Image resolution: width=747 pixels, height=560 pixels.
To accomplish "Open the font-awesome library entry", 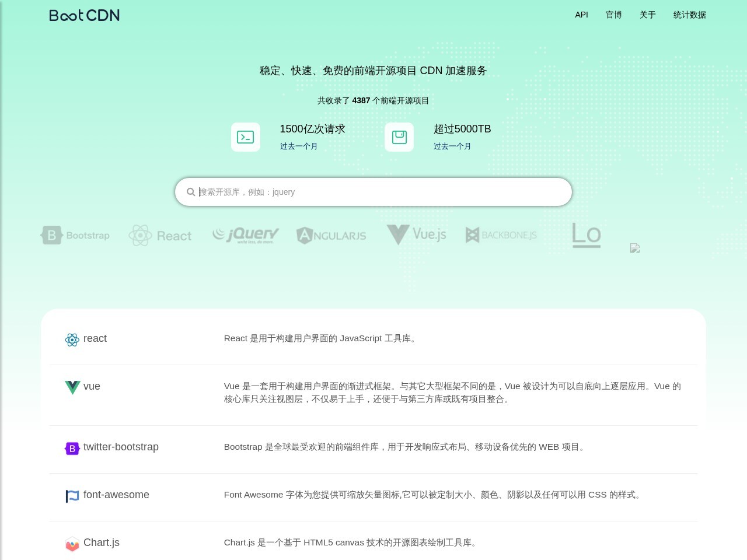I will (116, 495).
